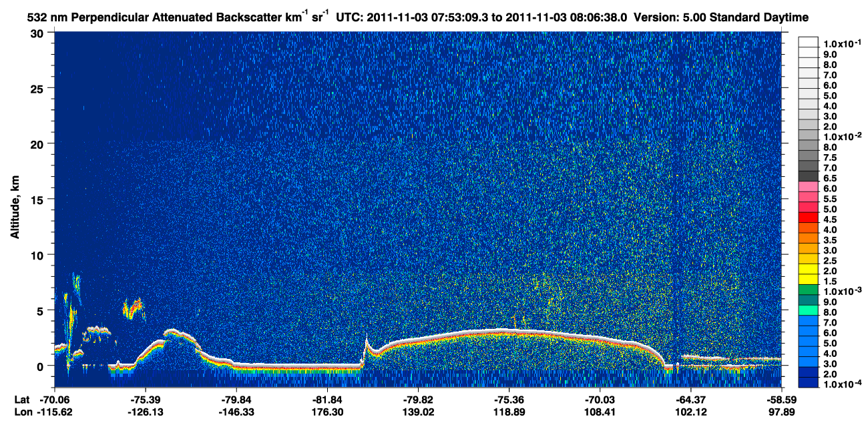The width and height of the screenshot is (868, 445).
Task: Click latitude value "-81.84"
Action: pyautogui.click(x=328, y=400)
